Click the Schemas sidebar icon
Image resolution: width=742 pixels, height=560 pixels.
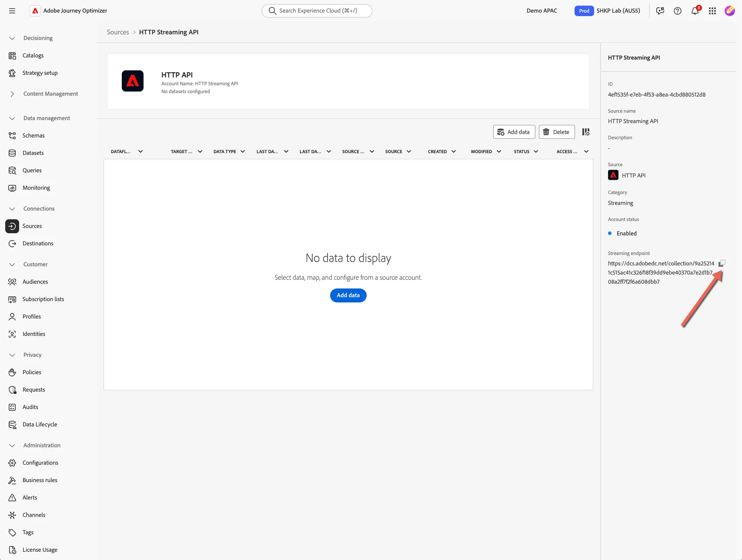point(12,136)
